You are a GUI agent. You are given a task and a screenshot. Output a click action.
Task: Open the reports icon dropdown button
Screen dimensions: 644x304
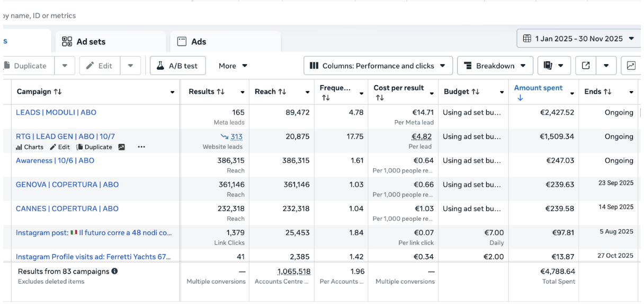point(554,66)
